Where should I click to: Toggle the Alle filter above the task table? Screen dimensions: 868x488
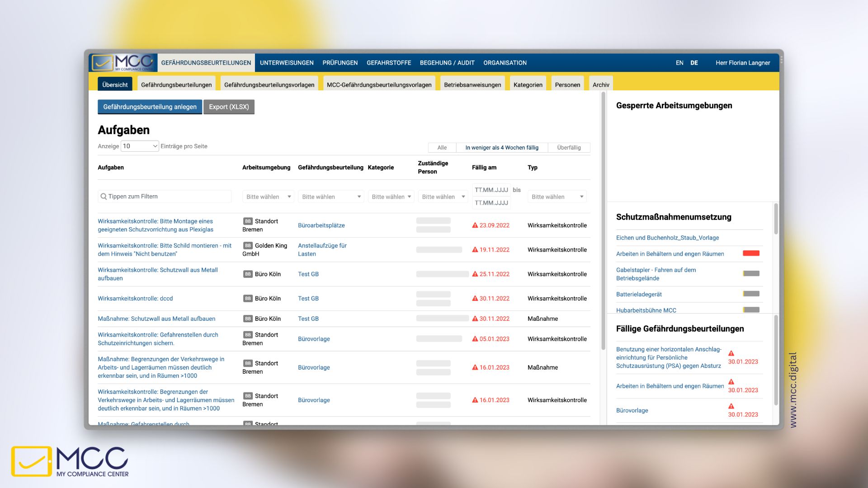click(442, 147)
